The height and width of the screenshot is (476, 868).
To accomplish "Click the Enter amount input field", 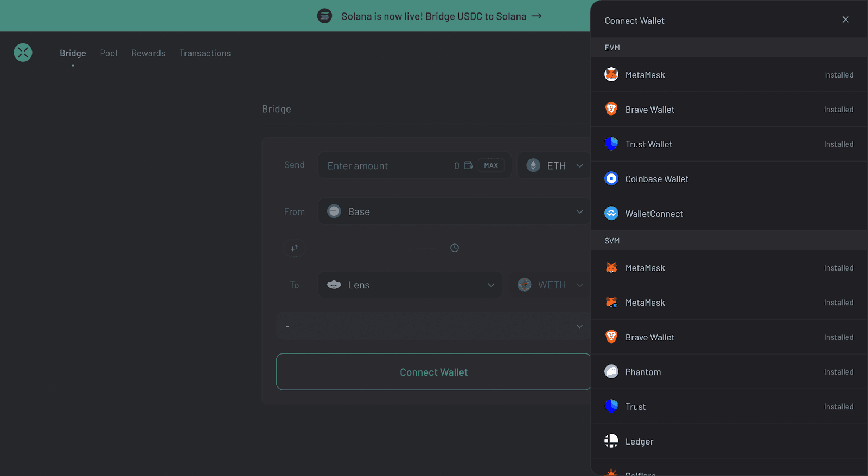I will pos(386,165).
